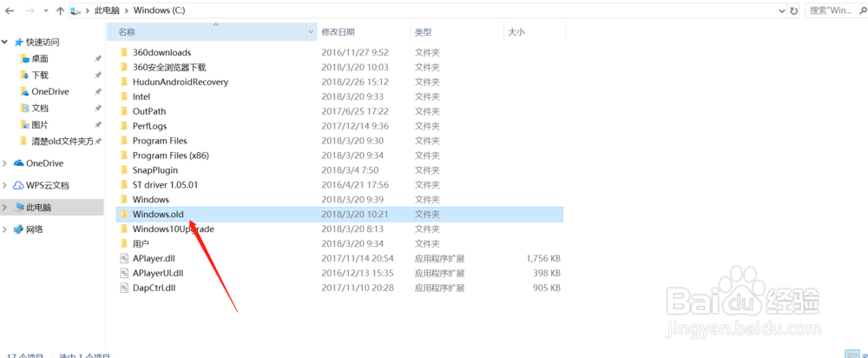Click the Windows10Upgrade folder name
The width and height of the screenshot is (868, 358).
pos(174,229)
